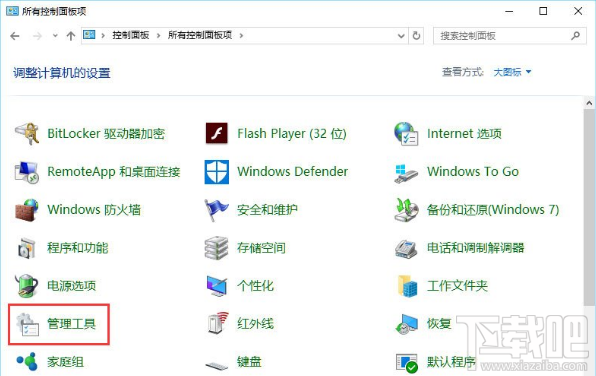596x376 pixels.
Task: Open the 个性化 link text
Action: click(x=255, y=286)
